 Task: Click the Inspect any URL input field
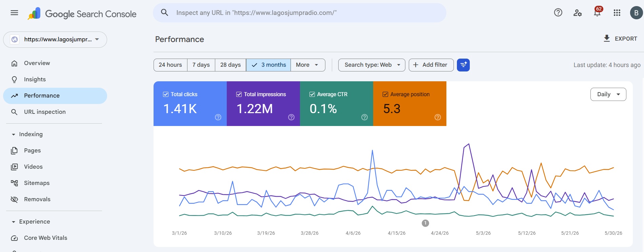click(x=300, y=13)
